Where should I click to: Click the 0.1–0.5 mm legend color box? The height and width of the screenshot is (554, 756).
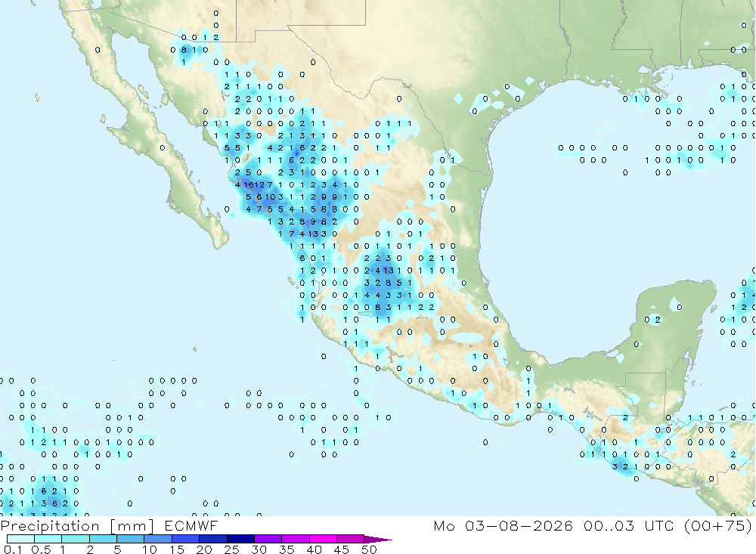20,539
